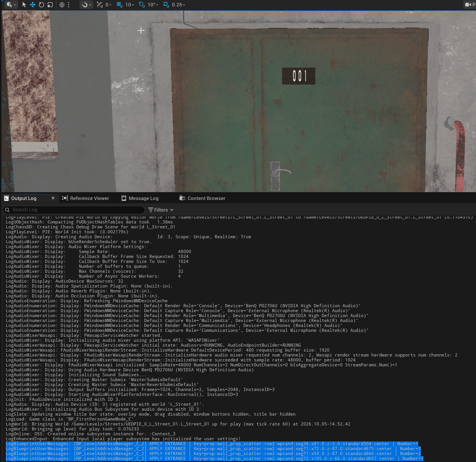476x462 pixels.
Task: Click the magnifier icon in Search Log
Action: point(8,210)
